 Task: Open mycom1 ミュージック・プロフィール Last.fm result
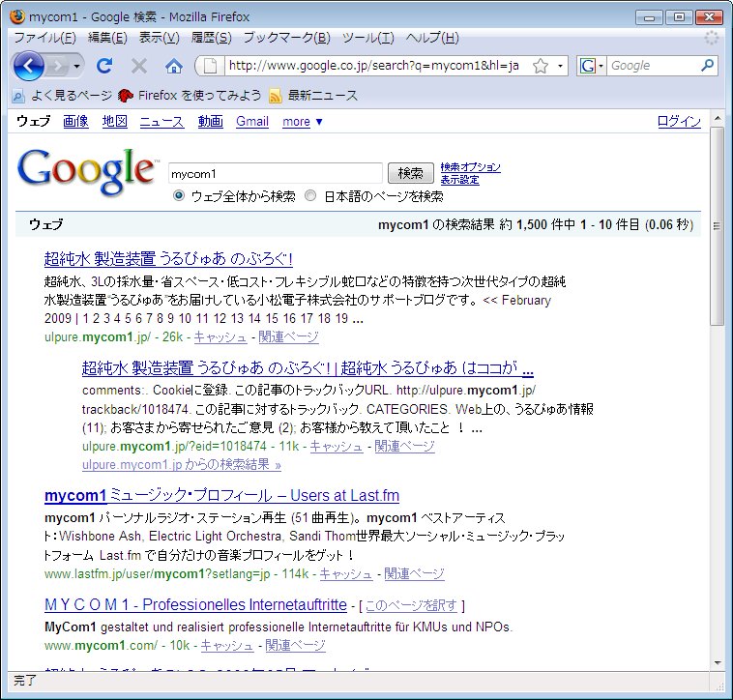coord(221,495)
